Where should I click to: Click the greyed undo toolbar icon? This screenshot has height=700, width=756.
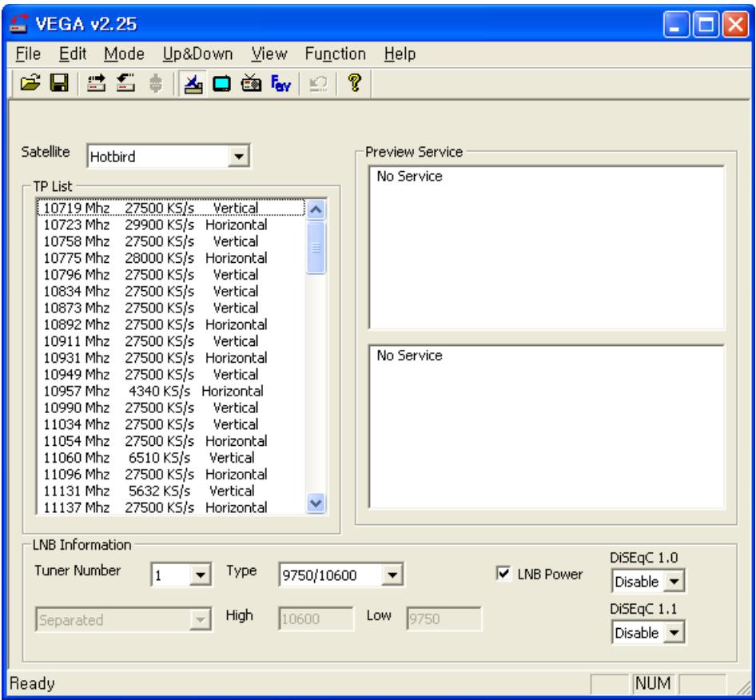(318, 83)
